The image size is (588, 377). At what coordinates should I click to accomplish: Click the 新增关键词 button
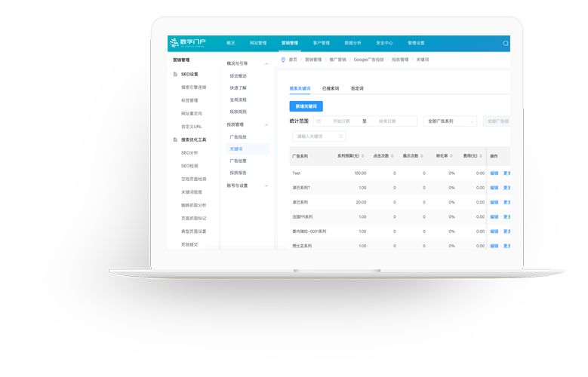pyautogui.click(x=306, y=106)
